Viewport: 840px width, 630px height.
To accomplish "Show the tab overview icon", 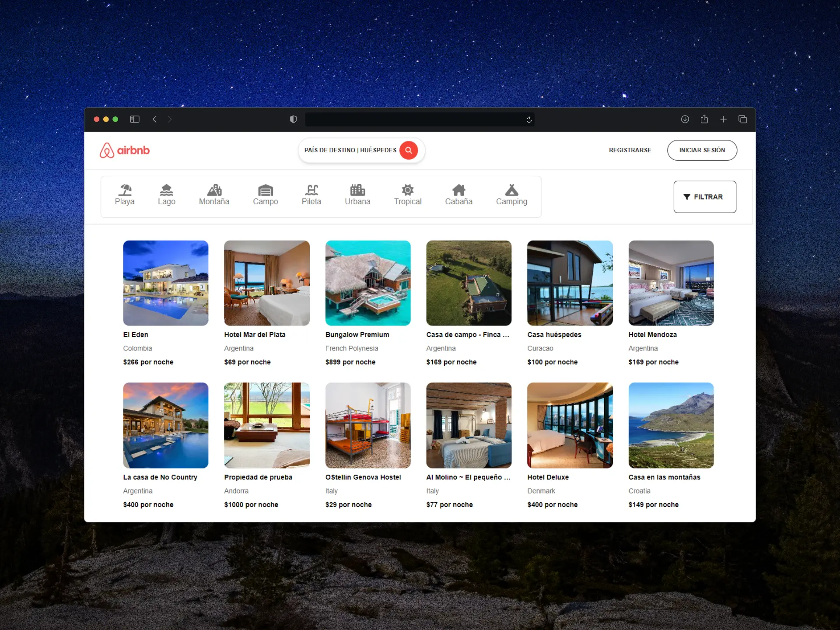I will (x=743, y=119).
